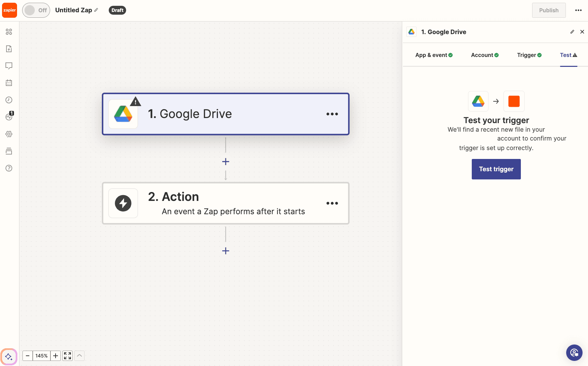Open the Zap history clock icon
588x366 pixels.
[x=9, y=100]
